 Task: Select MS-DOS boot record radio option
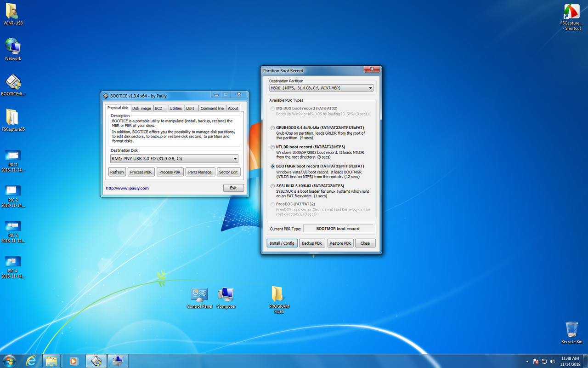click(x=272, y=109)
